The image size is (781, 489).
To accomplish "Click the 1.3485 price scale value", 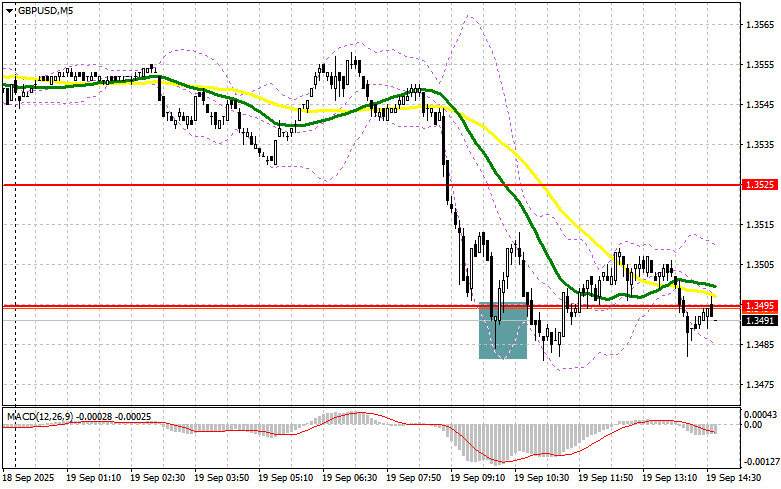I will point(760,345).
